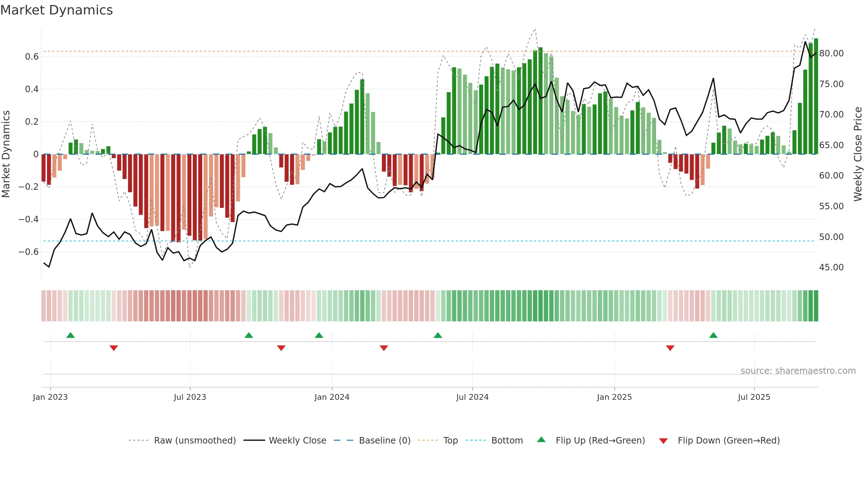Viewport: 868px width, 488px height.
Task: Toggle the Top legend entry
Action: (451, 440)
